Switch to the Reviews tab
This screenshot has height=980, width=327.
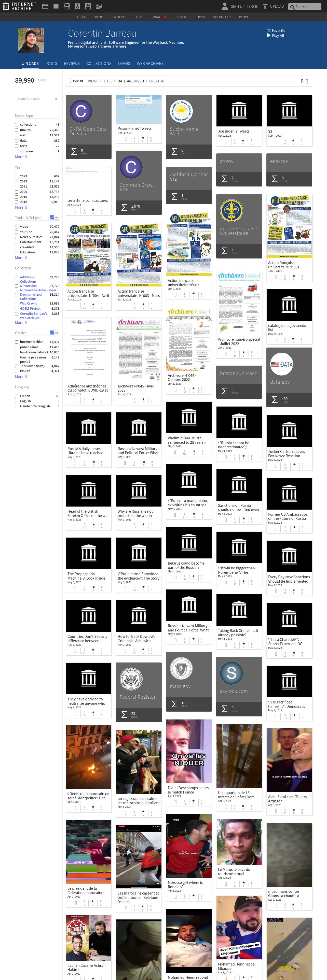tap(72, 64)
